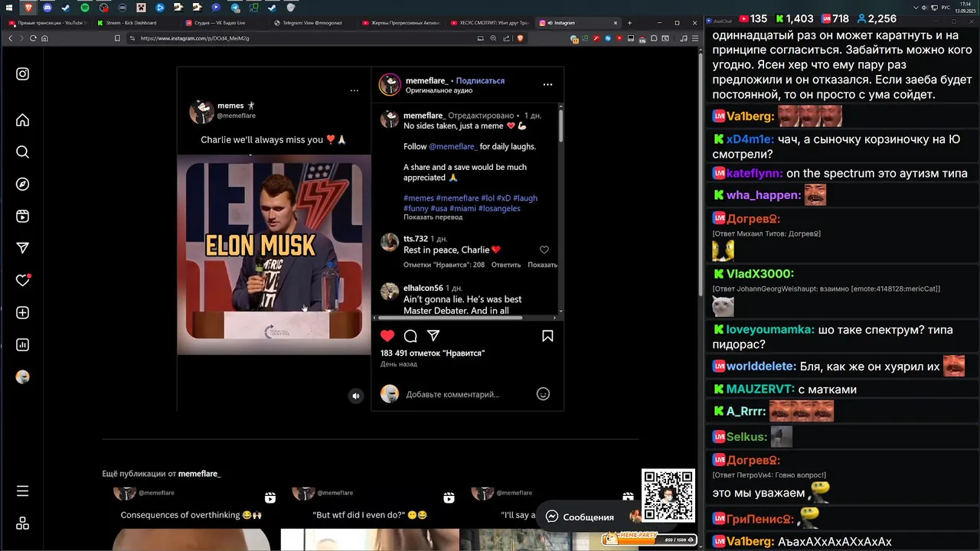Click Ответить on tts.732 comment
Viewport: 980px width, 551px height.
pyautogui.click(x=506, y=265)
